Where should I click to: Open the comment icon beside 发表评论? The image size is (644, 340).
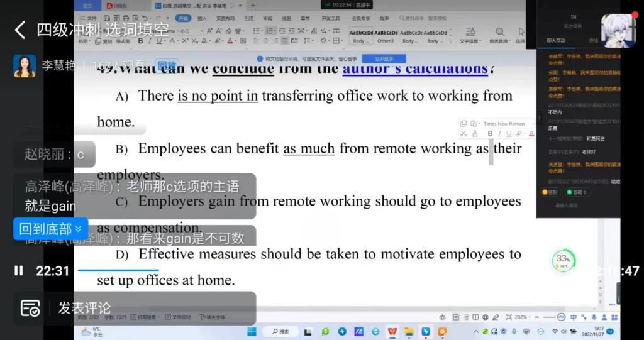[x=30, y=308]
